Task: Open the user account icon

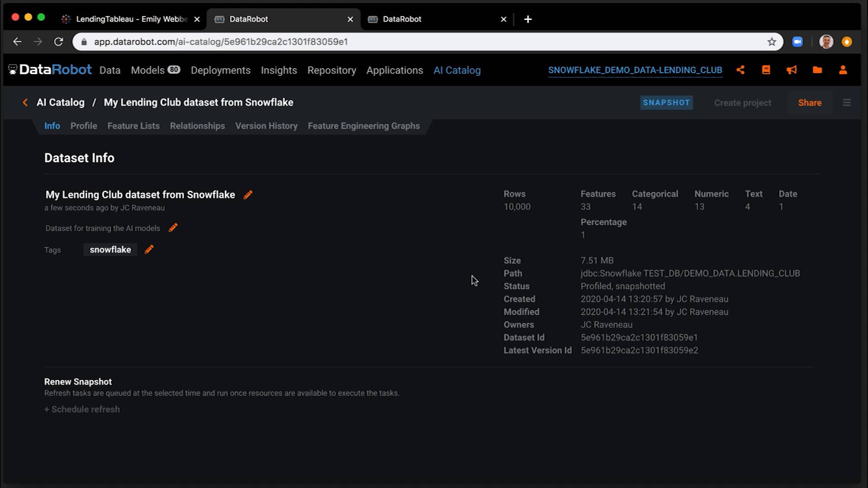Action: pos(843,70)
